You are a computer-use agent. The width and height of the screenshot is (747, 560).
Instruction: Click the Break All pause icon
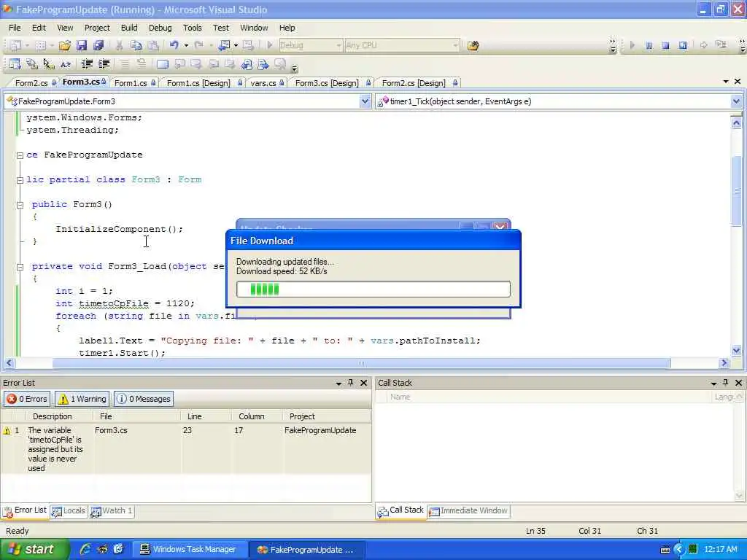pos(649,45)
